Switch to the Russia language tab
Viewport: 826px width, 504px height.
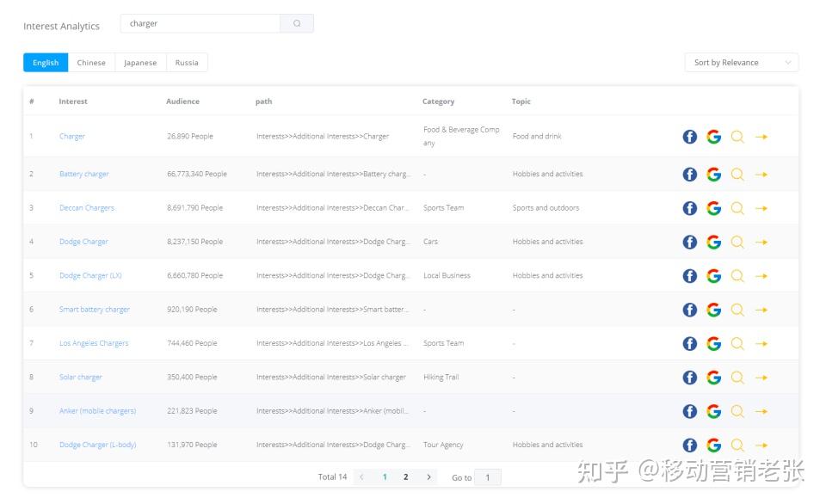(x=187, y=63)
